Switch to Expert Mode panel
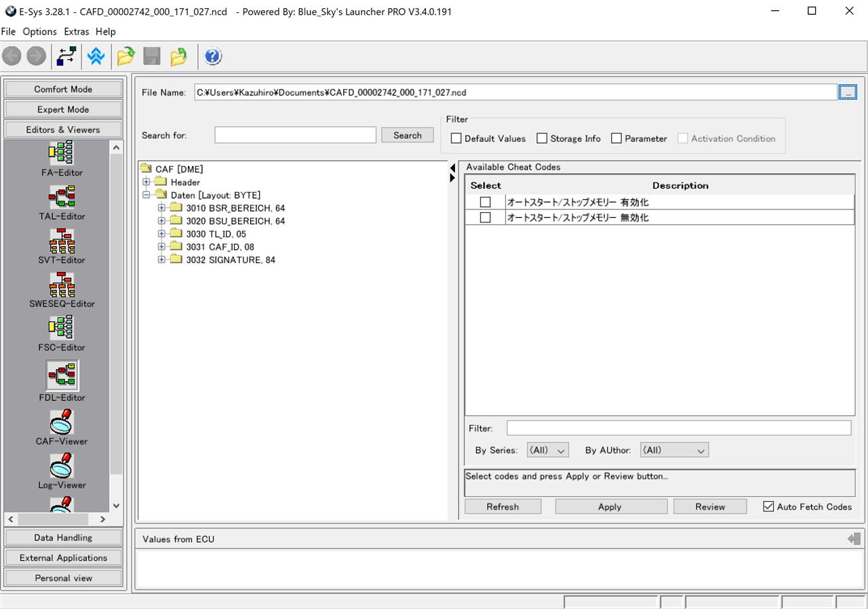Screen dimensions: 868x609 [x=63, y=109]
